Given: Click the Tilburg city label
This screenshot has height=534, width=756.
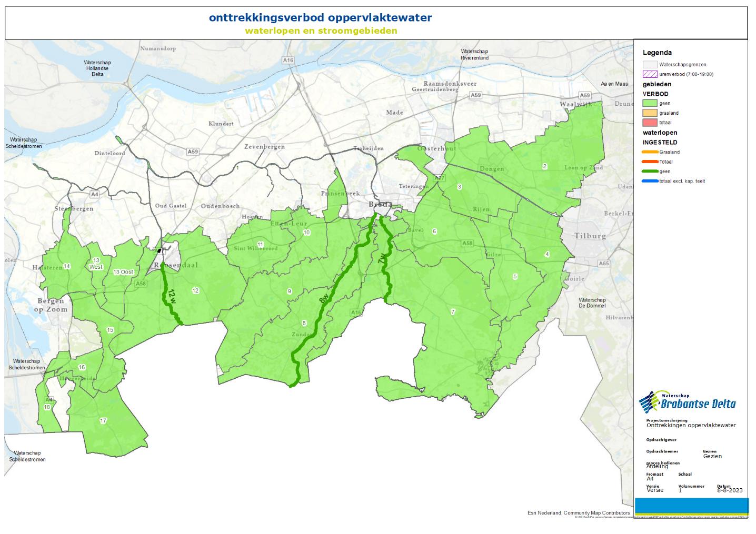Looking at the screenshot, I should (x=590, y=236).
